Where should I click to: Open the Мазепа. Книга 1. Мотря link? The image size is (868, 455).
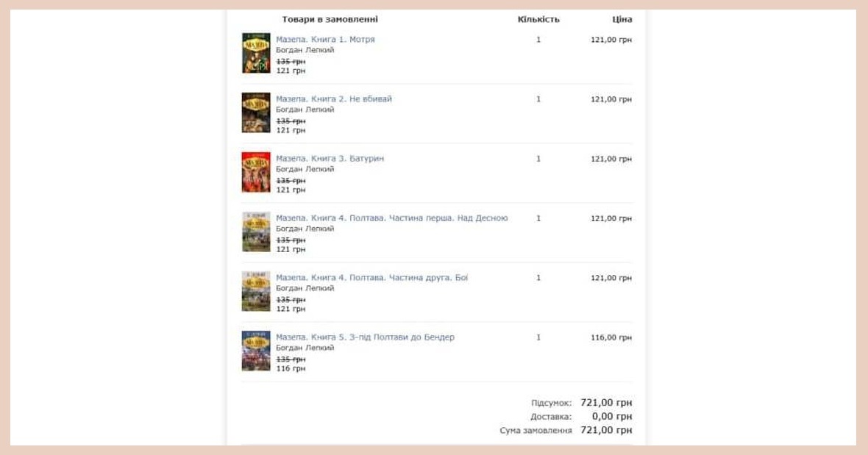click(325, 39)
